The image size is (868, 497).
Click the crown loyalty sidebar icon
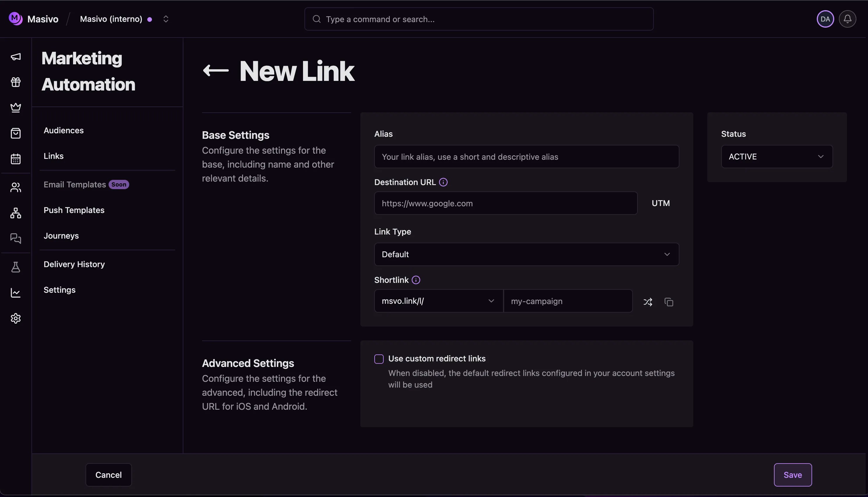(x=16, y=108)
